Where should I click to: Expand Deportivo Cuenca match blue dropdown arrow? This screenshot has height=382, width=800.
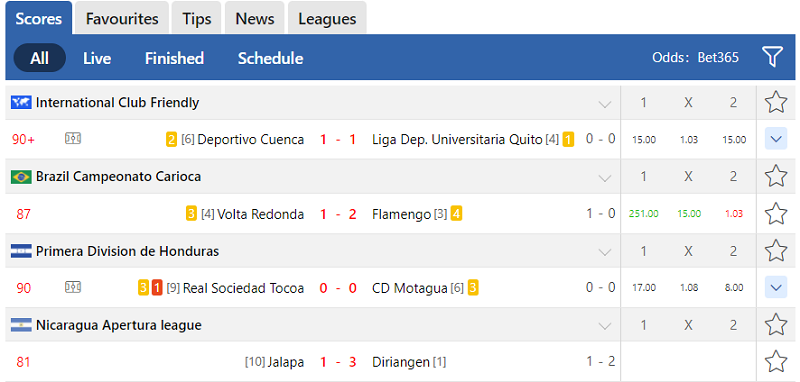pyautogui.click(x=776, y=139)
